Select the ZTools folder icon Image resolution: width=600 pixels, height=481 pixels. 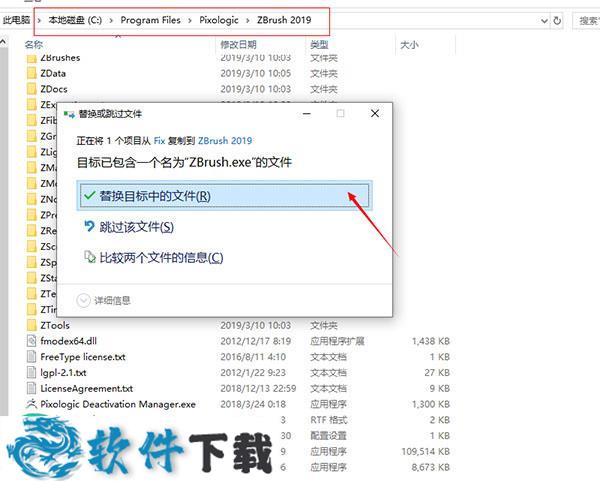[32, 325]
